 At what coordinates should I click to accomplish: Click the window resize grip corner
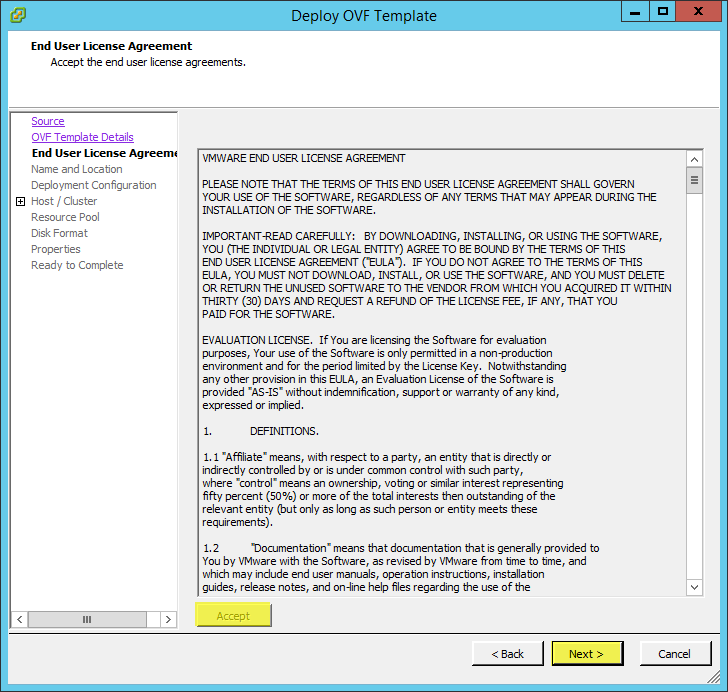pos(714,677)
